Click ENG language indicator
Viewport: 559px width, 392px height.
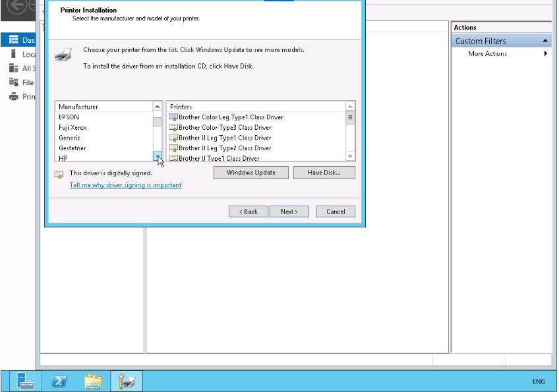tap(539, 381)
